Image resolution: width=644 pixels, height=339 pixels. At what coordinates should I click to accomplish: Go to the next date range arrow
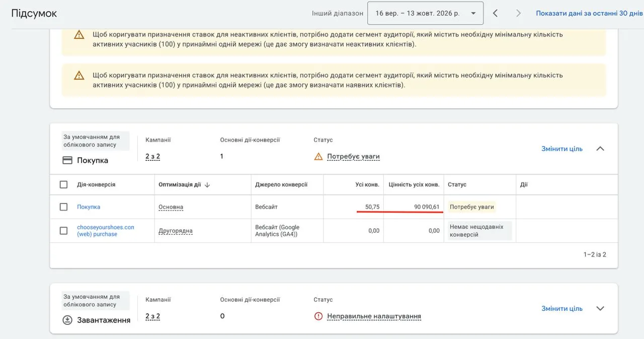click(518, 14)
